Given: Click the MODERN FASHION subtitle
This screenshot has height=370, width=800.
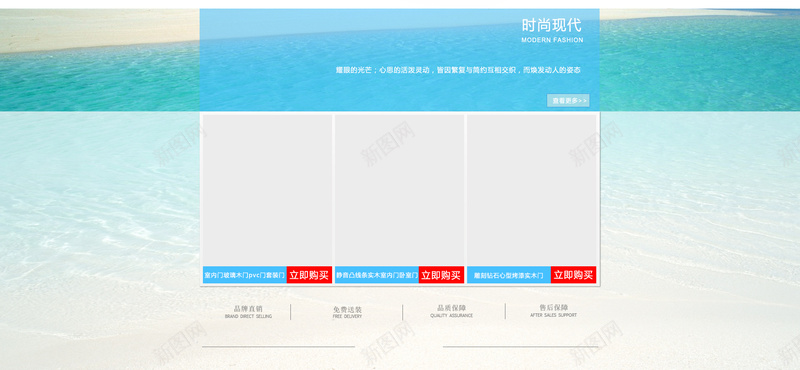Looking at the screenshot, I should [x=552, y=40].
